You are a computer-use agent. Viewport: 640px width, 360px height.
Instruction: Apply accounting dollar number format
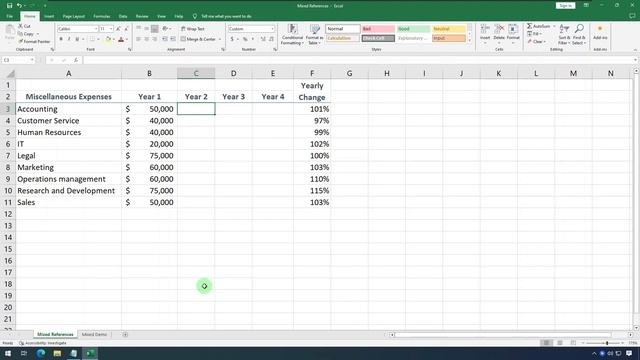tap(232, 39)
